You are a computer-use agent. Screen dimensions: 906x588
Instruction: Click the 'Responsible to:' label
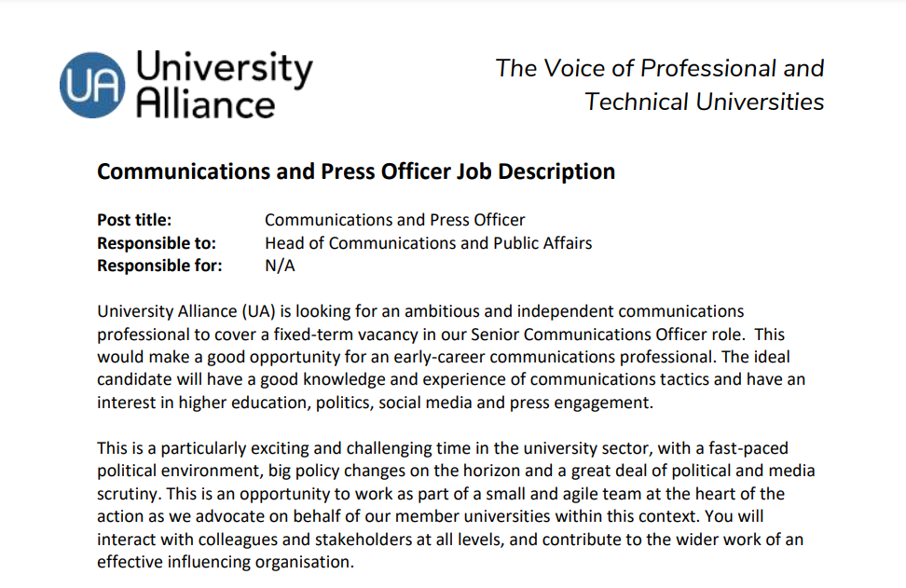click(x=157, y=243)
